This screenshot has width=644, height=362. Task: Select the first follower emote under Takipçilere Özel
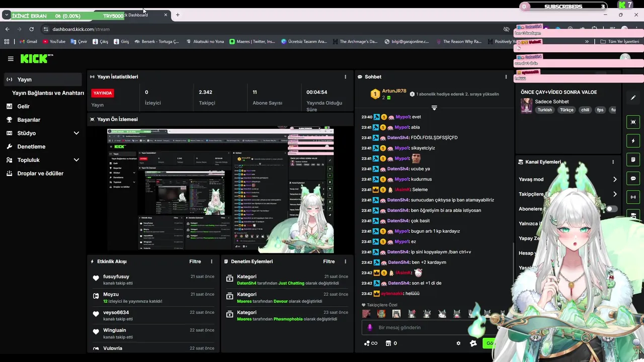[366, 314]
